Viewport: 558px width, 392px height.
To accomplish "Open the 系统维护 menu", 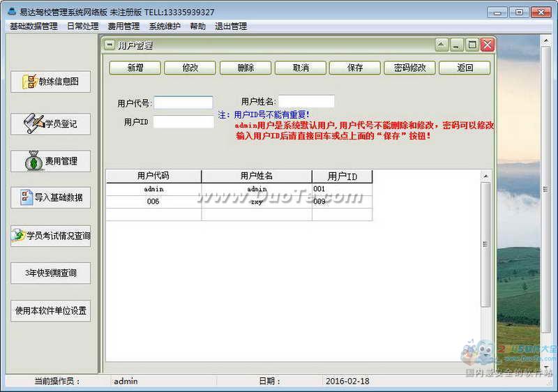I will pos(165,27).
